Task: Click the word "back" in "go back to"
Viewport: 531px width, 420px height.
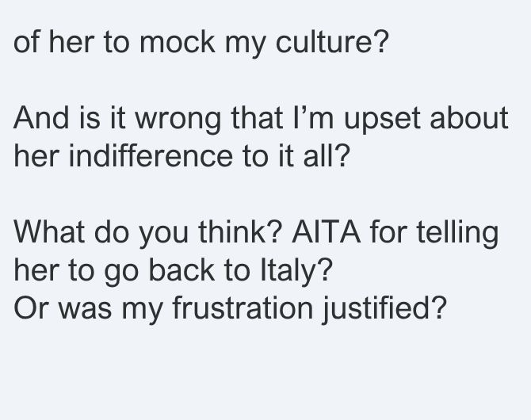Action: click(x=181, y=270)
